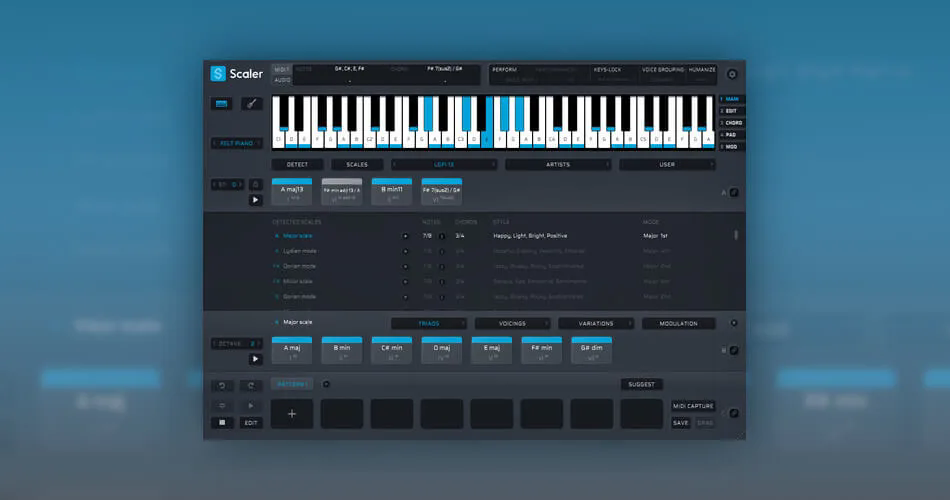950x500 pixels.
Task: Switch to the piano keyboard view icon
Action: point(221,104)
